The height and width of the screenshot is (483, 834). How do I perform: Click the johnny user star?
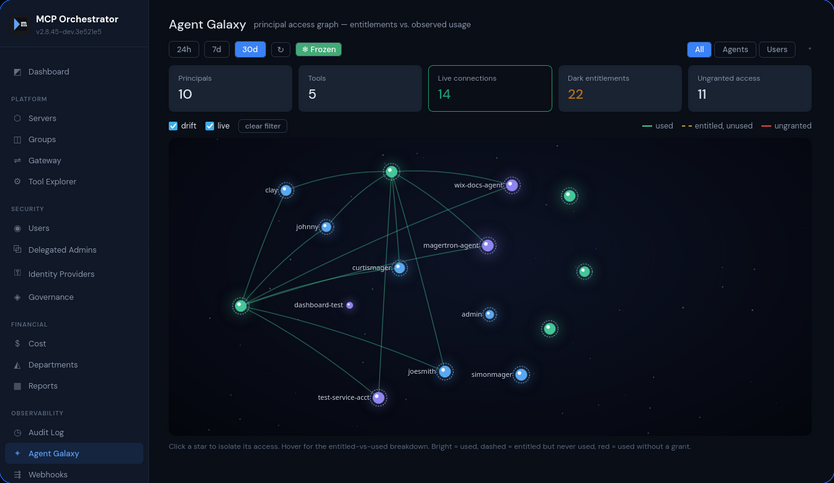click(327, 227)
